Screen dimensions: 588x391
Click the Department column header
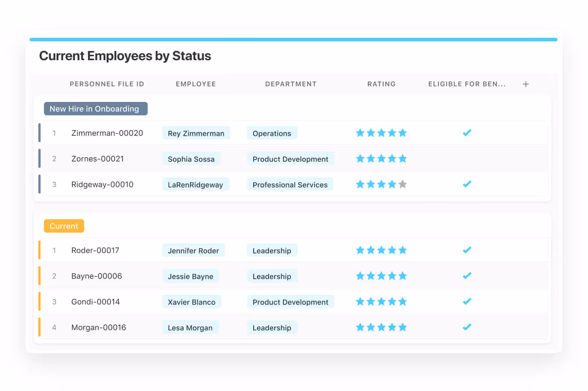[290, 84]
